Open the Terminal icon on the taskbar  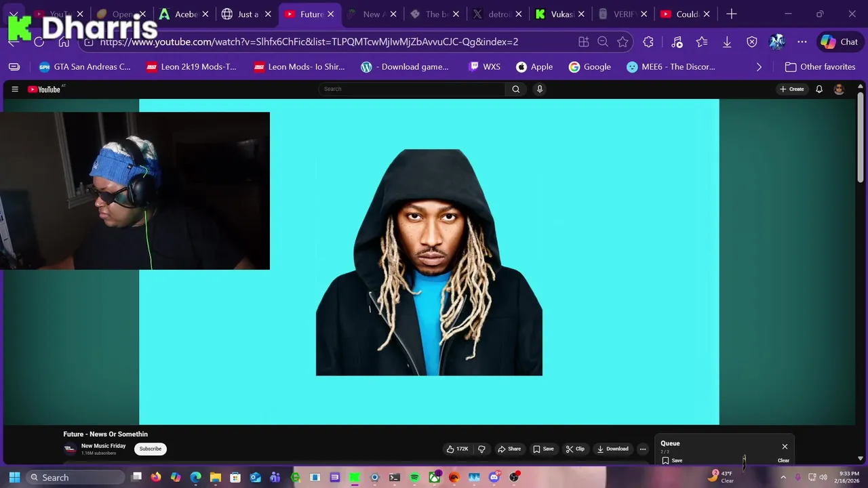pos(394,477)
